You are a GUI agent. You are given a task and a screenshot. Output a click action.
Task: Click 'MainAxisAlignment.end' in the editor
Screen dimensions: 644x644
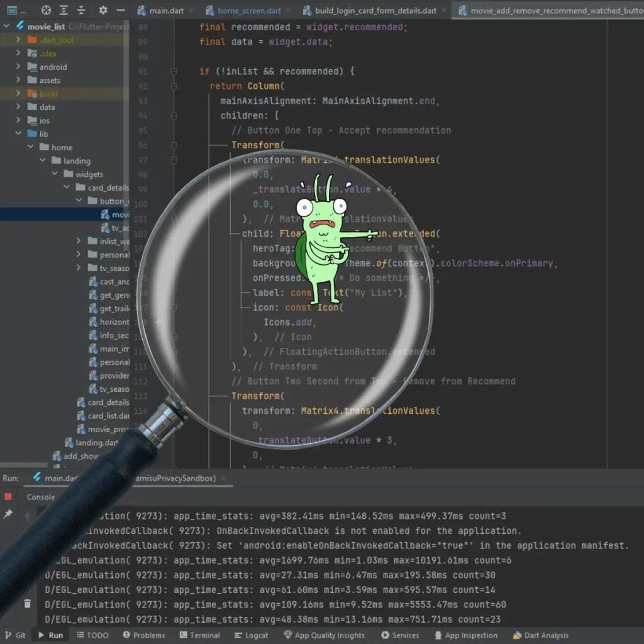378,101
